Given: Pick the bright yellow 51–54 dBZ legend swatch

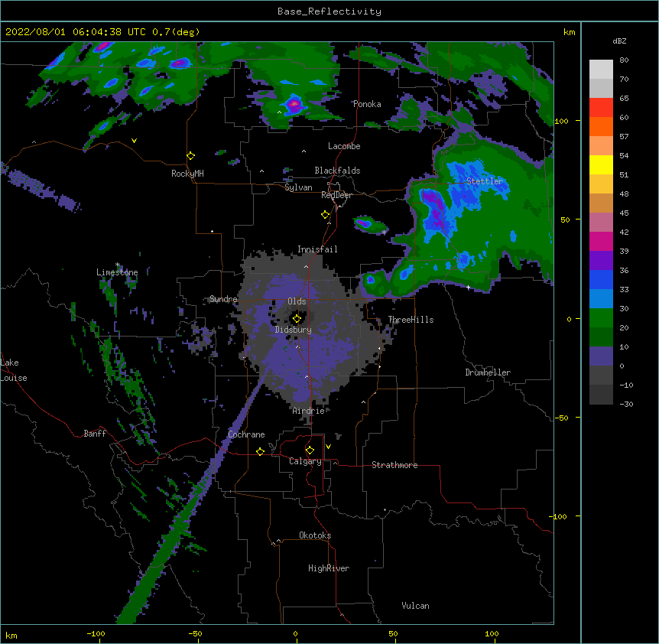Looking at the screenshot, I should pyautogui.click(x=601, y=165).
